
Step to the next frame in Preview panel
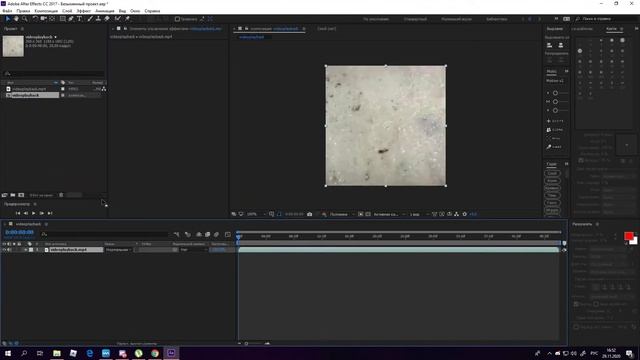pyautogui.click(x=42, y=213)
